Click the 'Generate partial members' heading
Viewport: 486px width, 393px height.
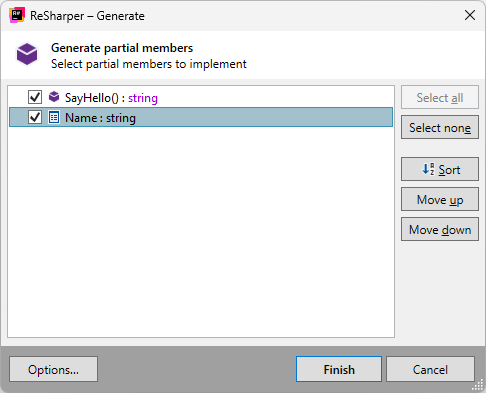pyautogui.click(x=122, y=48)
